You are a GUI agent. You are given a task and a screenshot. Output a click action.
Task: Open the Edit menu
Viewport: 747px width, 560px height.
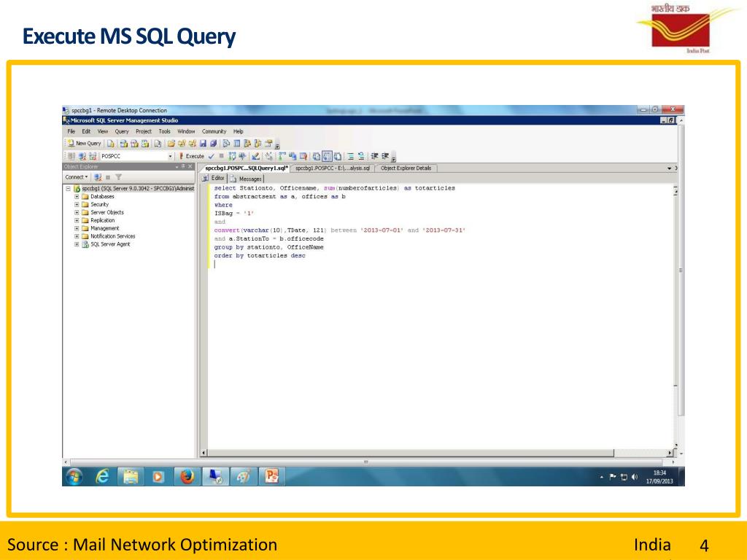86,131
